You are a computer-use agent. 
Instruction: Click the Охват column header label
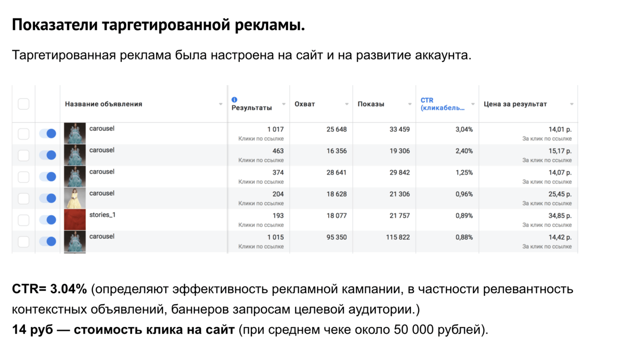[x=305, y=104]
